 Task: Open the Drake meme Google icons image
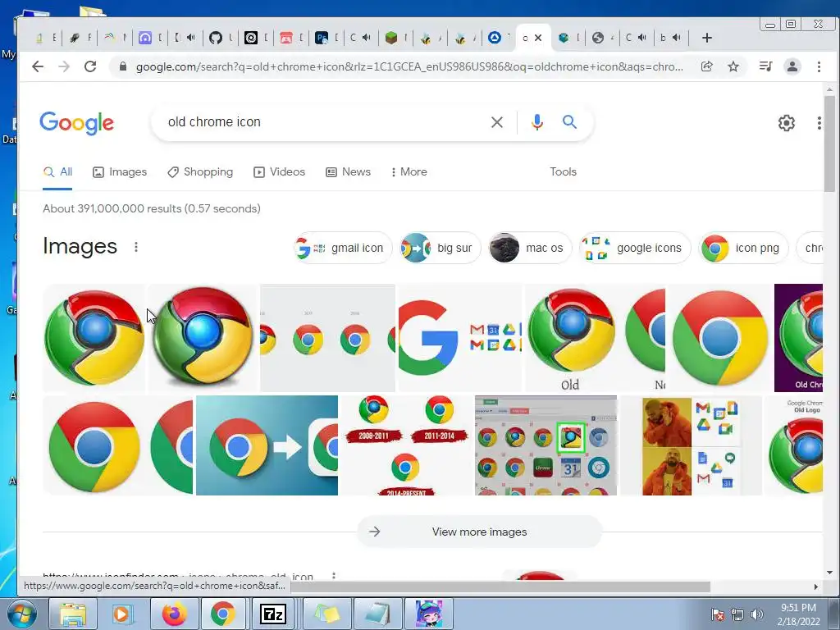691,445
